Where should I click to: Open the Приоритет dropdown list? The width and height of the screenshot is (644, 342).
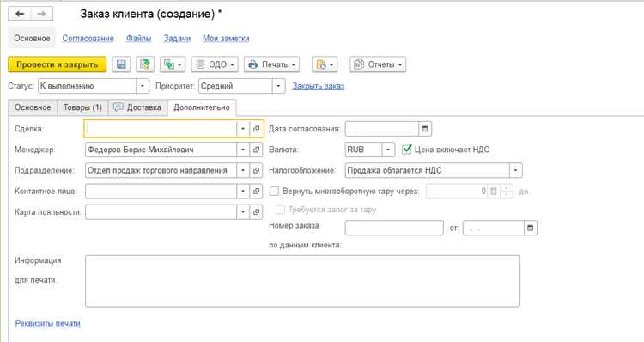(x=278, y=86)
